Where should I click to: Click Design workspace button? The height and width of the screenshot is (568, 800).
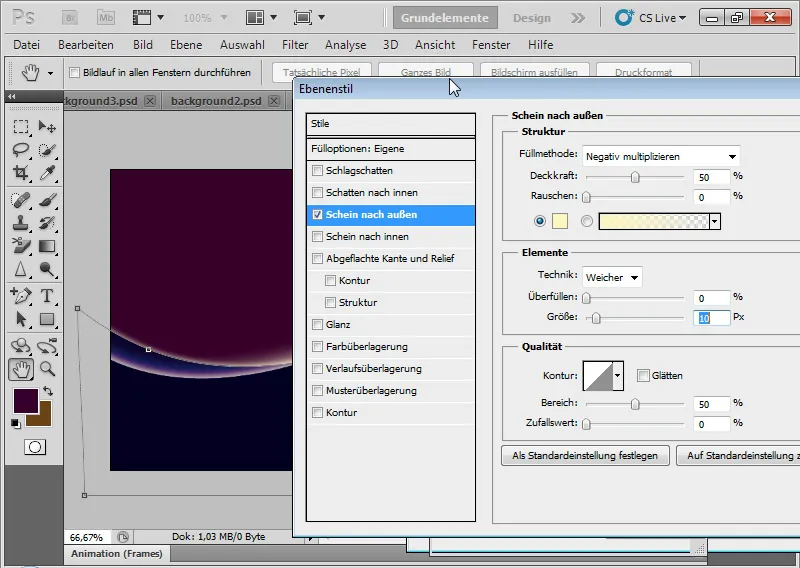532,18
